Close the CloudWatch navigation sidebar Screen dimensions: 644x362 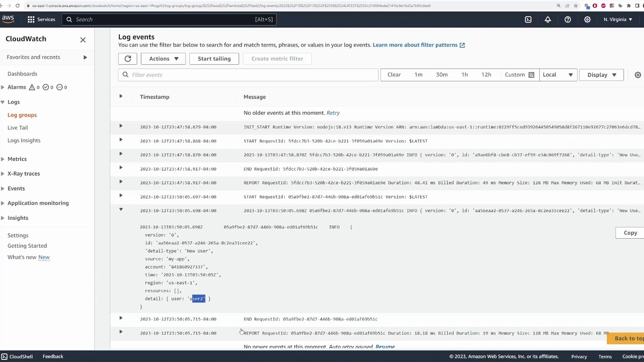[x=83, y=40]
